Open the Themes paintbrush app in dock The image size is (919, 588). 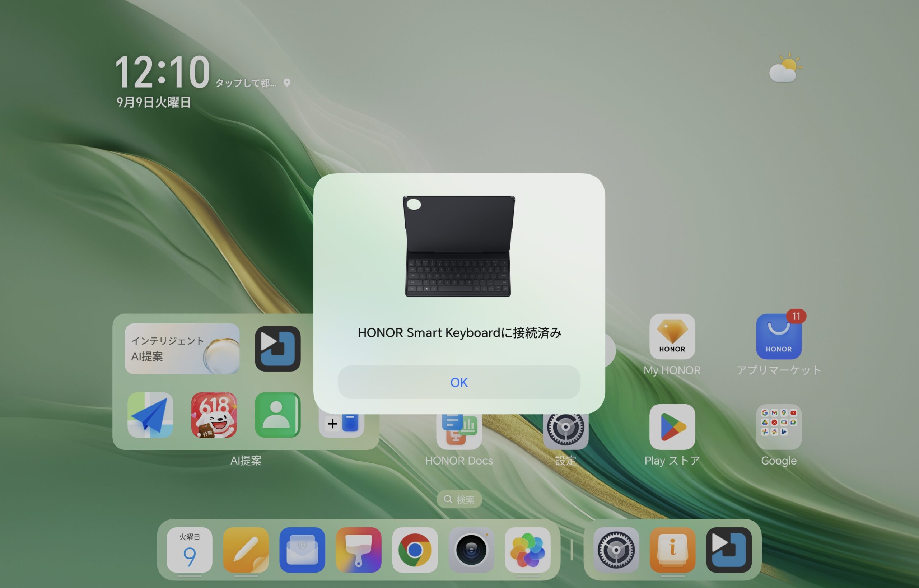coord(358,550)
